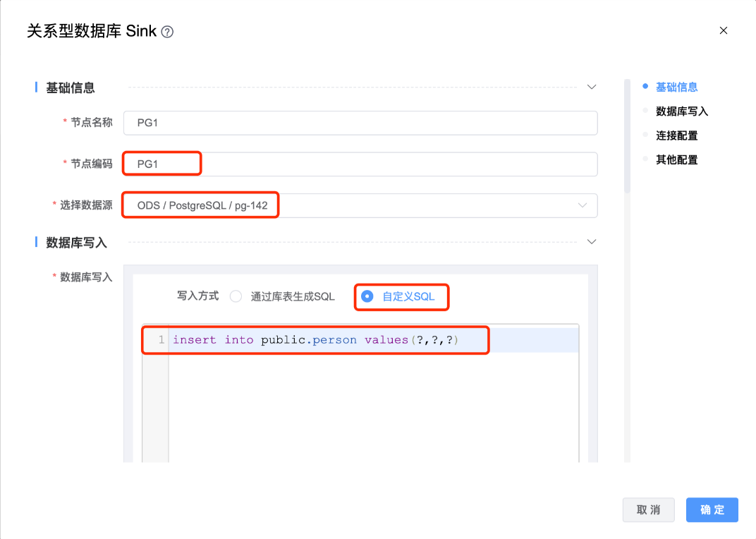Jump to 连接配置 in side navigation
756x539 pixels.
tap(676, 135)
